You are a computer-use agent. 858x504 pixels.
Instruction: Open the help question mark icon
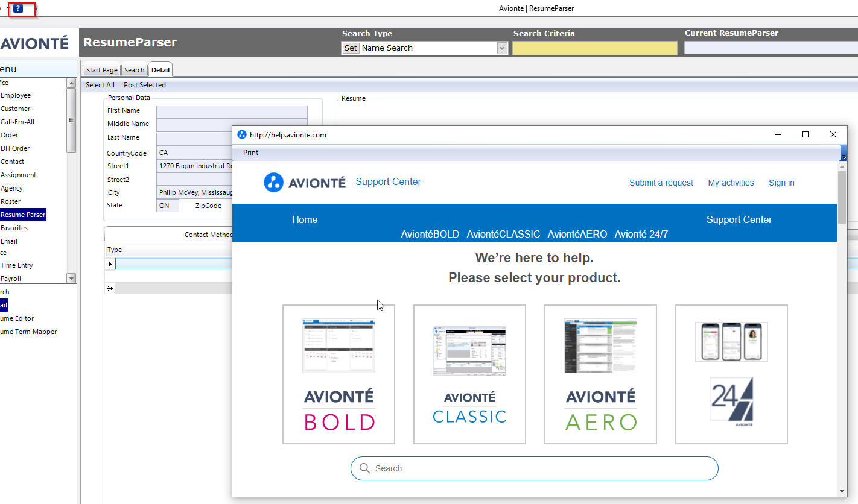point(18,9)
